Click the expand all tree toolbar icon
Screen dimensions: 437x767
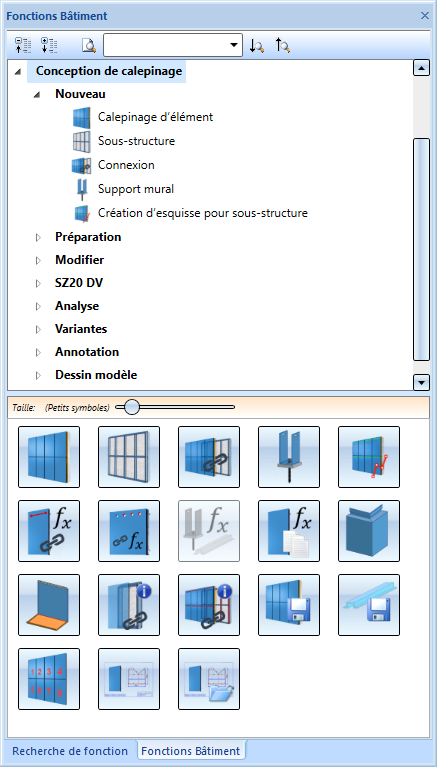49,45
